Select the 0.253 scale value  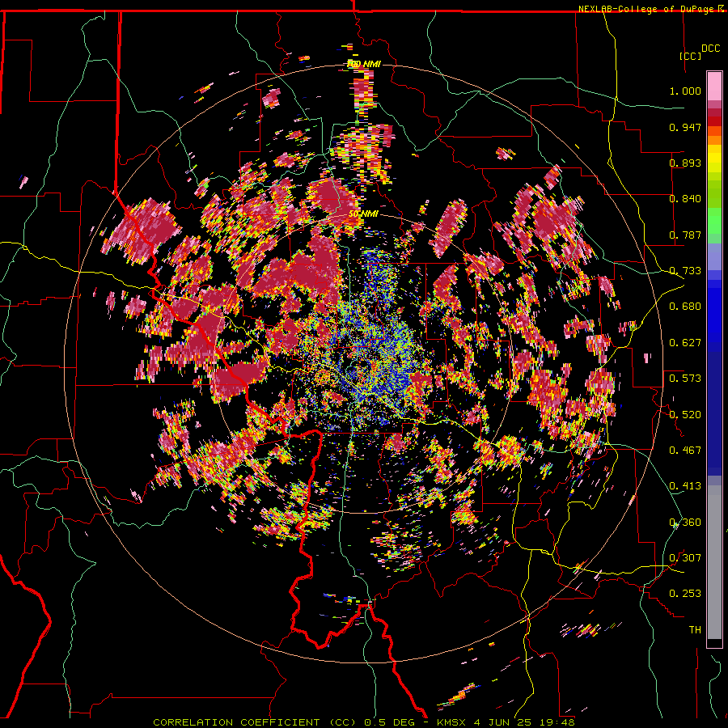[685, 594]
